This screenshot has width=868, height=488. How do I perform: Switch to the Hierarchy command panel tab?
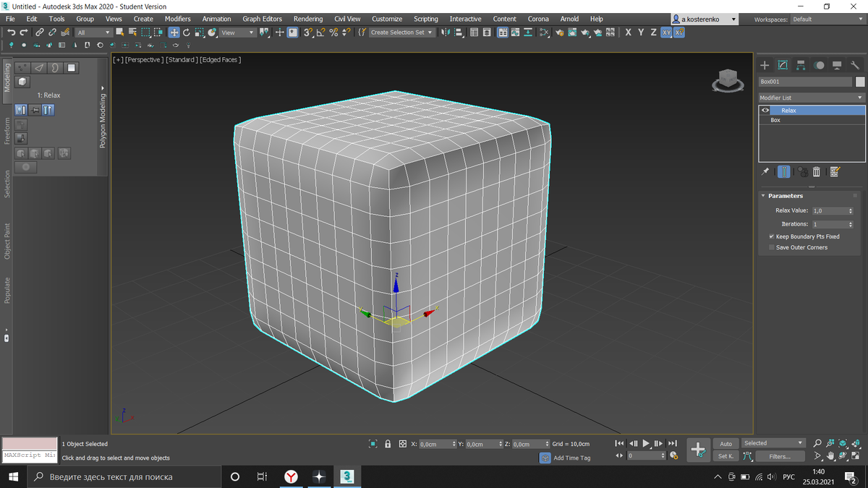[801, 65]
